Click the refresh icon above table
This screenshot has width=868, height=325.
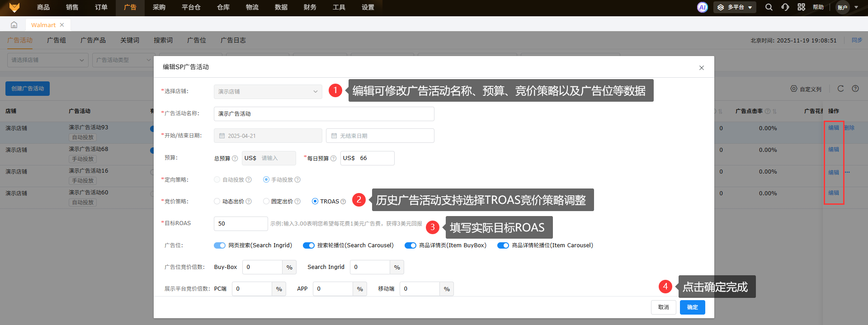[840, 89]
